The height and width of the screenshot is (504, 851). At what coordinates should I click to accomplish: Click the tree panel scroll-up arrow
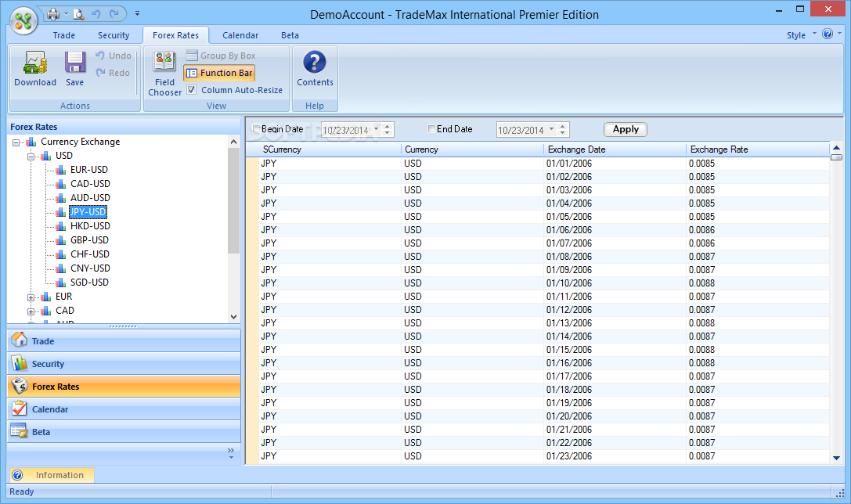(234, 142)
